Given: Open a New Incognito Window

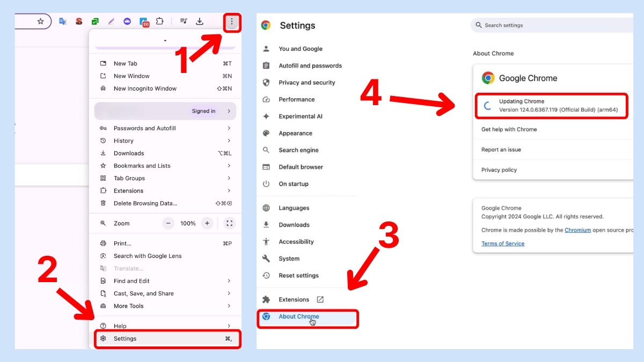Looking at the screenshot, I should point(165,88).
